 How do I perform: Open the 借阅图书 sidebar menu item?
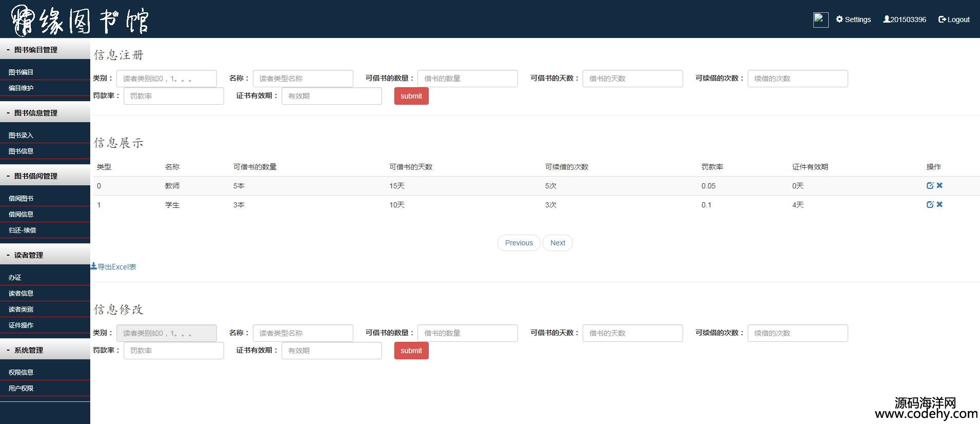21,199
